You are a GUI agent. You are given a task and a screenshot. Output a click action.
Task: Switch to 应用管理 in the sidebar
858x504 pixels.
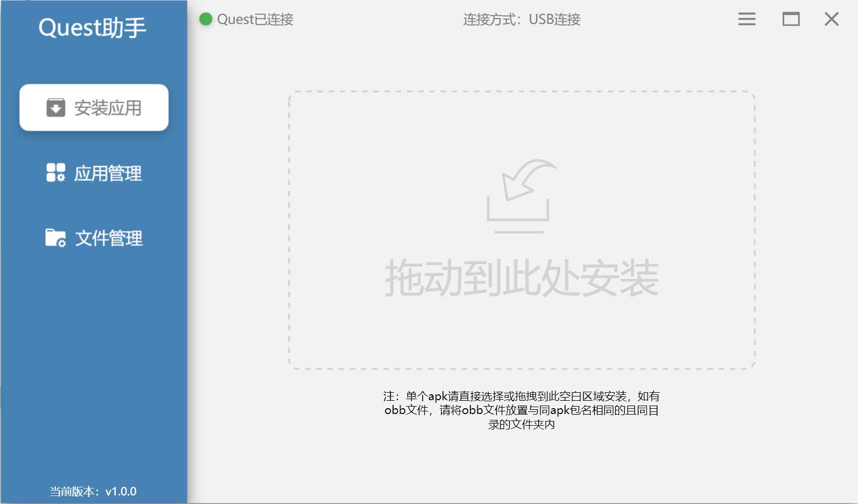pyautogui.click(x=94, y=173)
